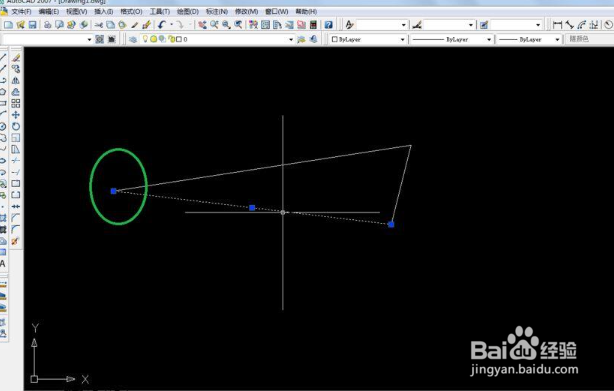Select the Mirror tool
The image size is (614, 391).
[x=16, y=81]
